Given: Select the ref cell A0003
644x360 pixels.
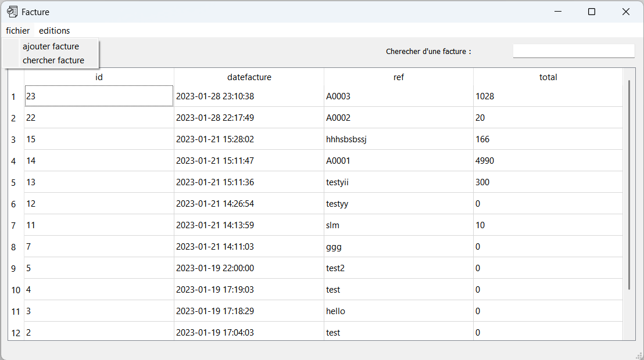Looking at the screenshot, I should click(x=398, y=96).
